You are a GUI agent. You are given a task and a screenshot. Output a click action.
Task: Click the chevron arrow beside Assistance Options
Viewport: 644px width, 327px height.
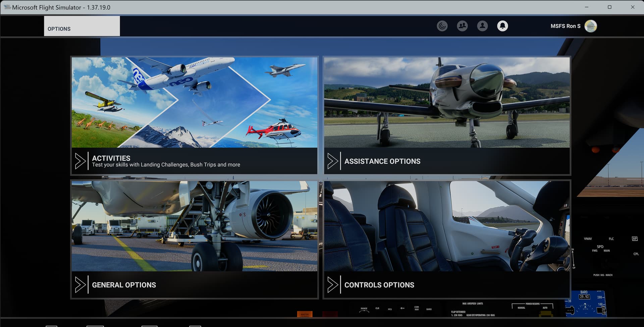pyautogui.click(x=332, y=161)
